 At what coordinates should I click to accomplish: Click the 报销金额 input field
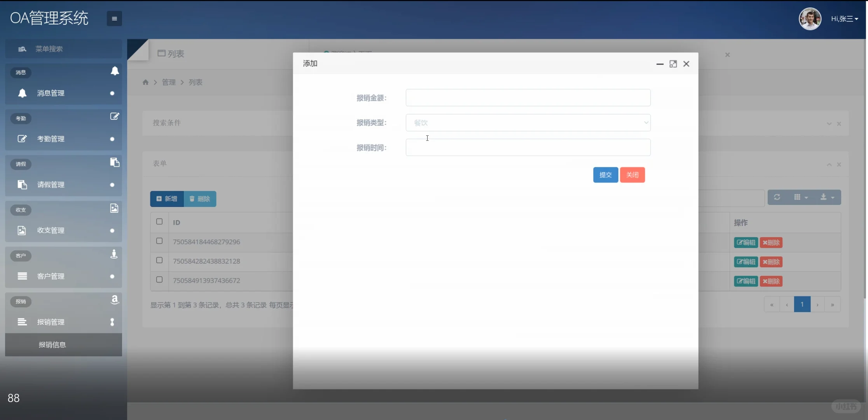point(527,98)
